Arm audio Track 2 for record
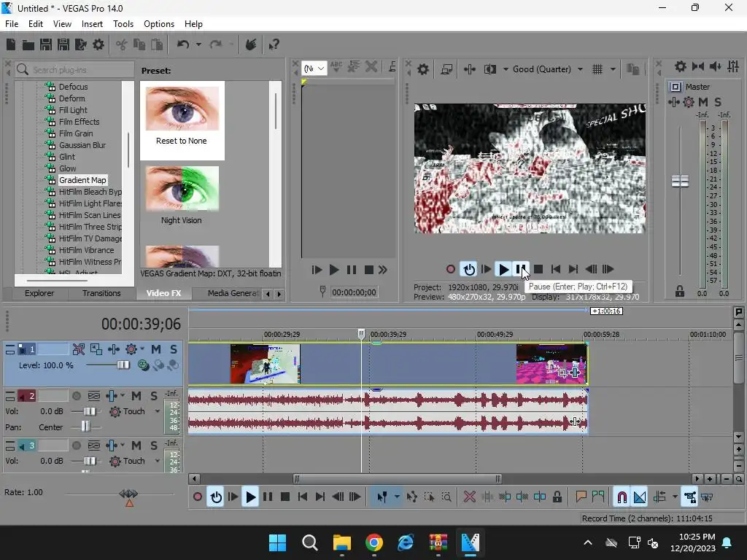Image resolution: width=747 pixels, height=560 pixels. point(76,396)
